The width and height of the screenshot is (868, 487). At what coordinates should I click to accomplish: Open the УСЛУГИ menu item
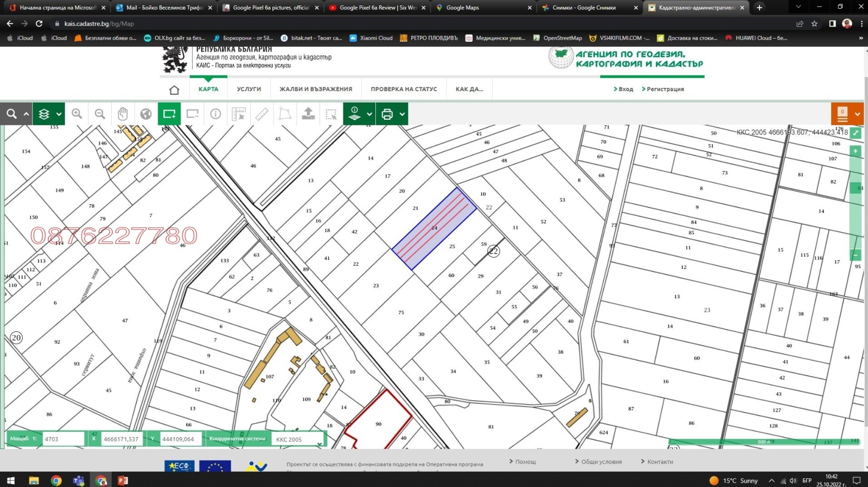[x=248, y=89]
